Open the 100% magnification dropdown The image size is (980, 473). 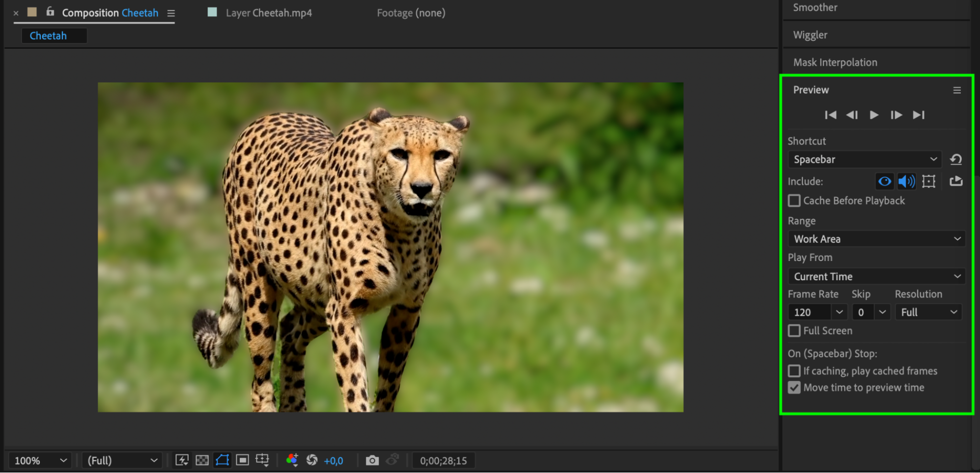point(40,460)
